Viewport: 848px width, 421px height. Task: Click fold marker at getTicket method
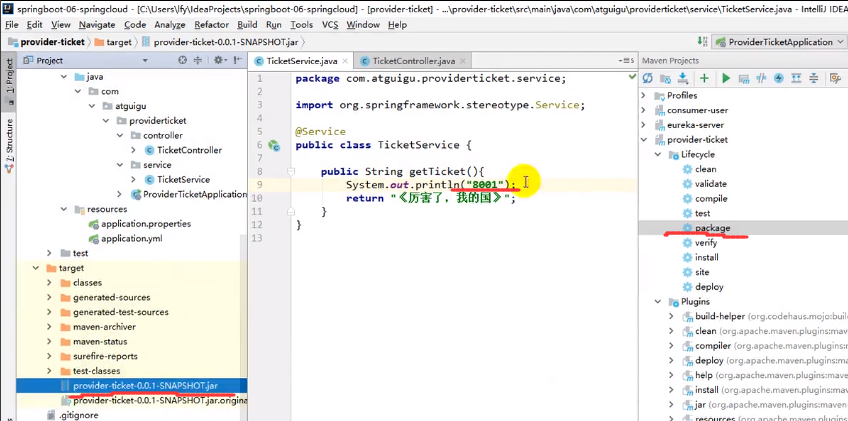click(x=291, y=172)
